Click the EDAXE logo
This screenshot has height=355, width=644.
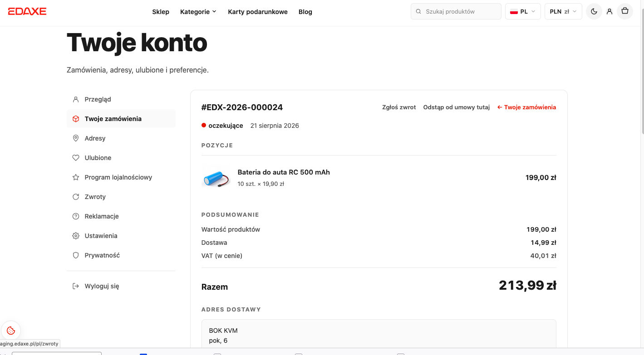27,11
